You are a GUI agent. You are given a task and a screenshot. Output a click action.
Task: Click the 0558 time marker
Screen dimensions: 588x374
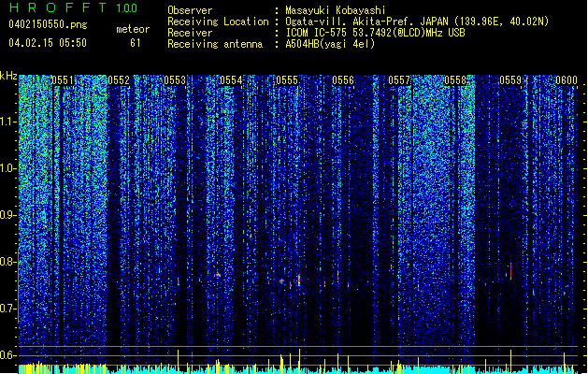click(x=455, y=80)
